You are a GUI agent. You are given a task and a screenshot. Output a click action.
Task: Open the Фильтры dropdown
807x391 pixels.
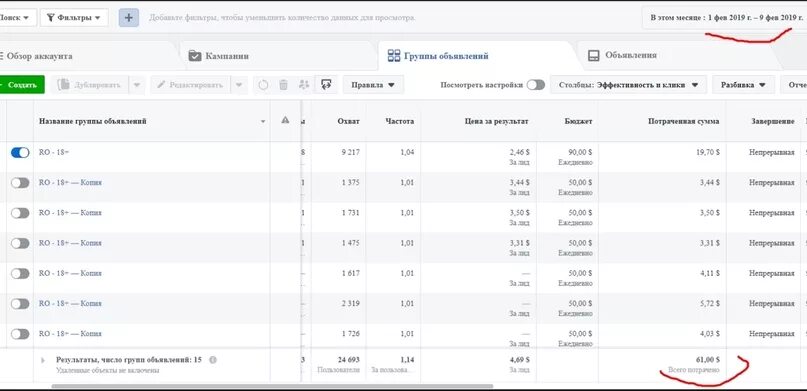coord(74,17)
